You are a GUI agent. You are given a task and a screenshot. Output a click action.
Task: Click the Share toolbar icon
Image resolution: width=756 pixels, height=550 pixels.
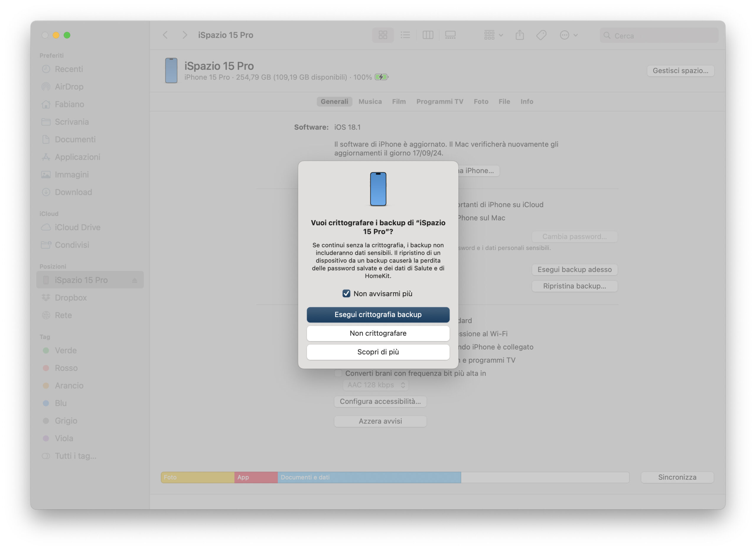click(x=519, y=35)
